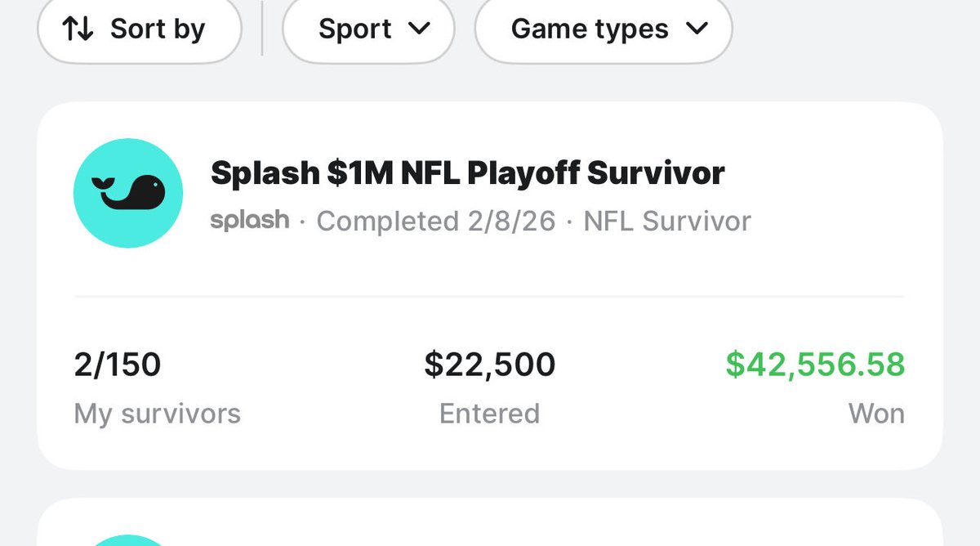Expand the Game types filter
The image size is (980, 546).
(603, 29)
